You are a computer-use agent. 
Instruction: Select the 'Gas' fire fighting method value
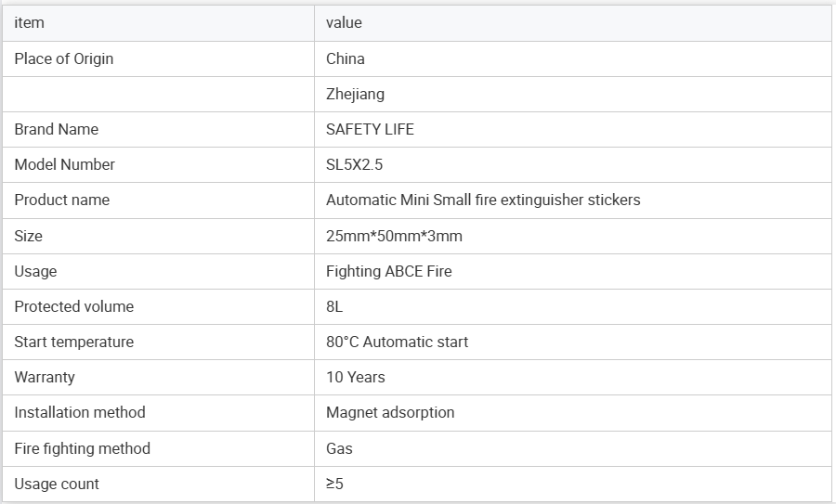click(339, 448)
